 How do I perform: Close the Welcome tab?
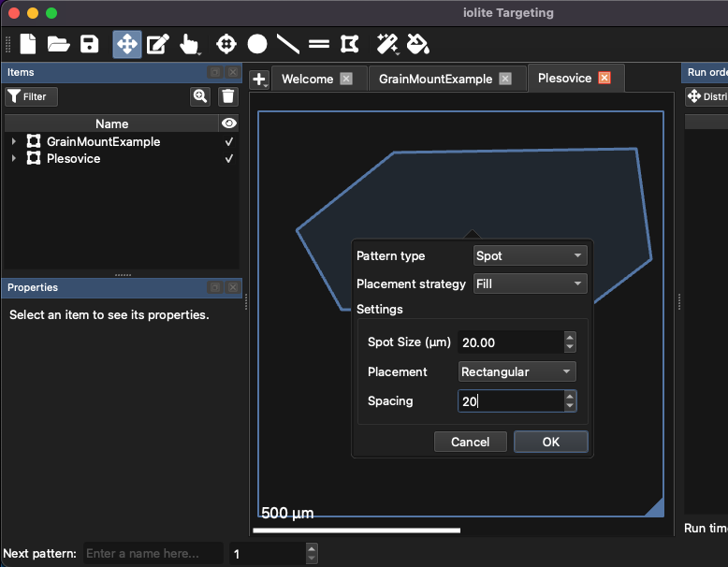pyautogui.click(x=346, y=79)
